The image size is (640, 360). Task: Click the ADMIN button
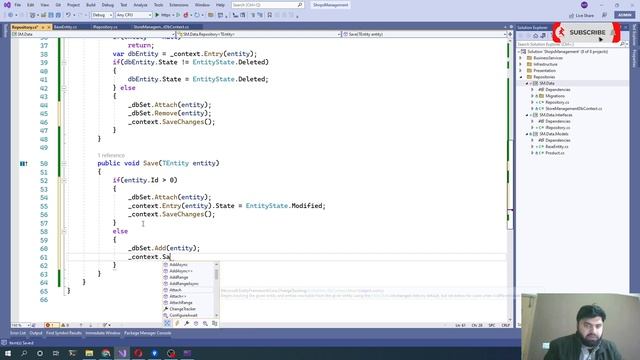[624, 15]
